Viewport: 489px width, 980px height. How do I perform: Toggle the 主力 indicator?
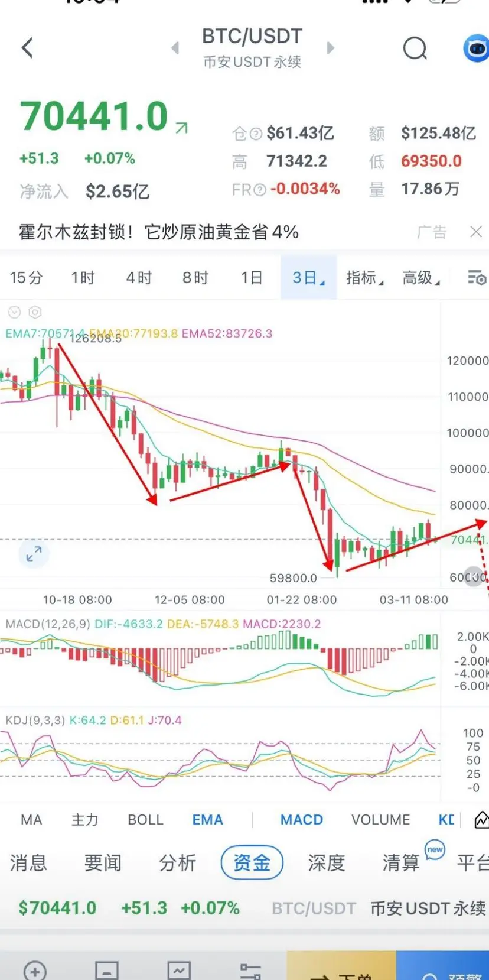click(84, 820)
